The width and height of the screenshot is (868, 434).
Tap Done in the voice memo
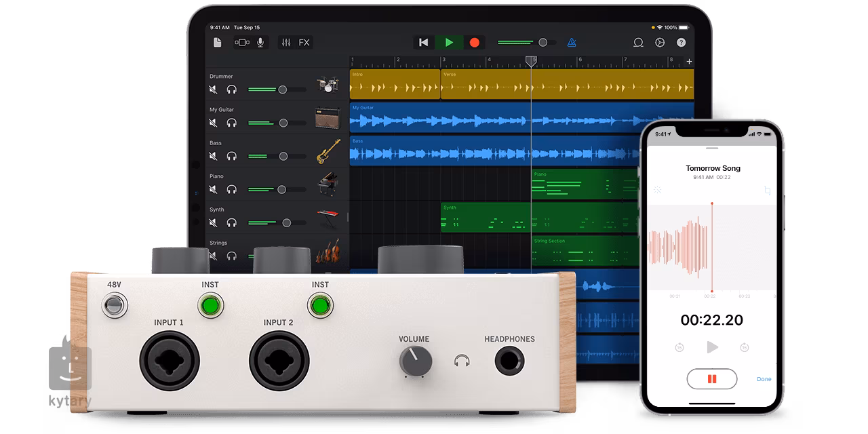tap(764, 379)
